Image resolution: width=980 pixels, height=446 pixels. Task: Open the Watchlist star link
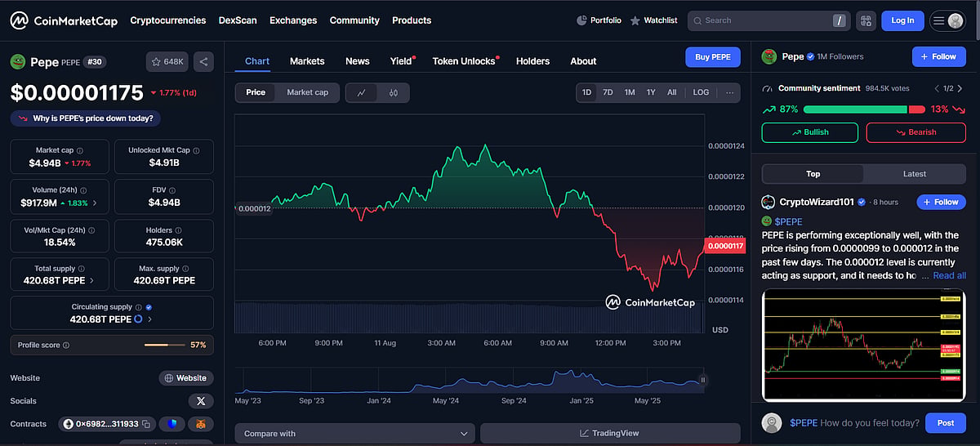(x=653, y=20)
